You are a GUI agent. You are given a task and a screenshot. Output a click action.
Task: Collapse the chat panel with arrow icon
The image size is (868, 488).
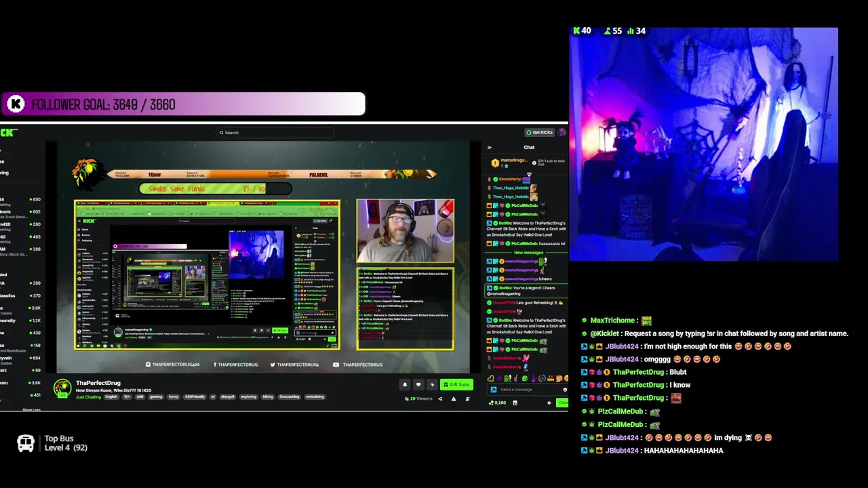click(x=490, y=147)
